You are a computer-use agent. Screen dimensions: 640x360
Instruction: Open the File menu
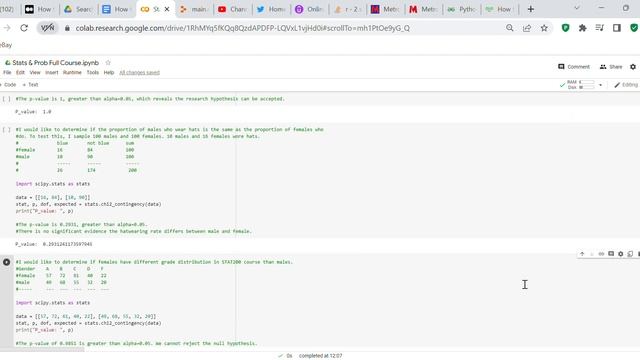point(7,72)
